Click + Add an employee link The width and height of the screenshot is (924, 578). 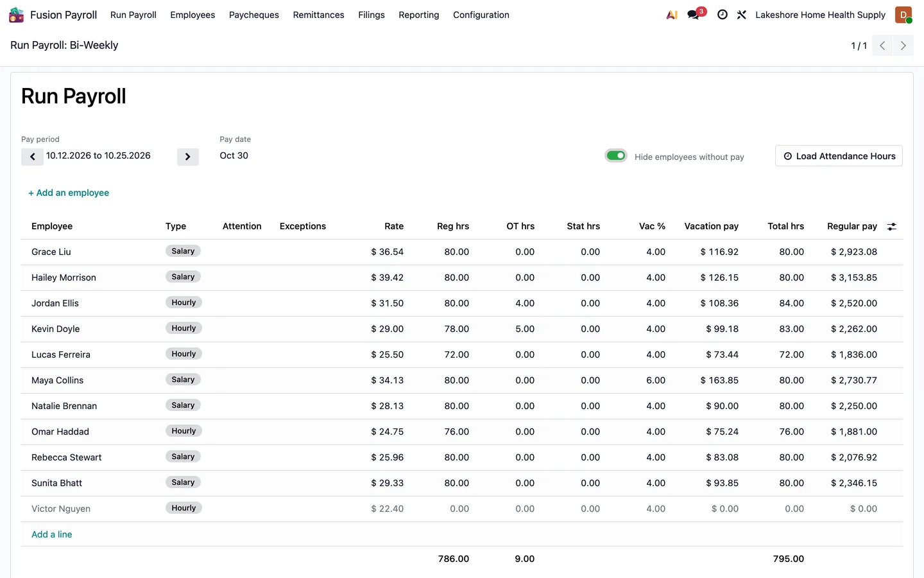(69, 193)
